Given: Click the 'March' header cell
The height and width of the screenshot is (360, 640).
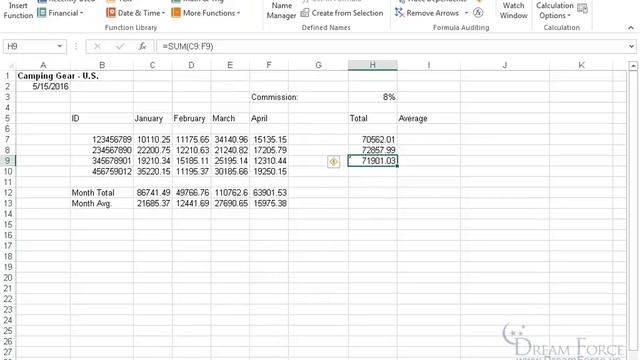Looking at the screenshot, I should click(230, 118).
